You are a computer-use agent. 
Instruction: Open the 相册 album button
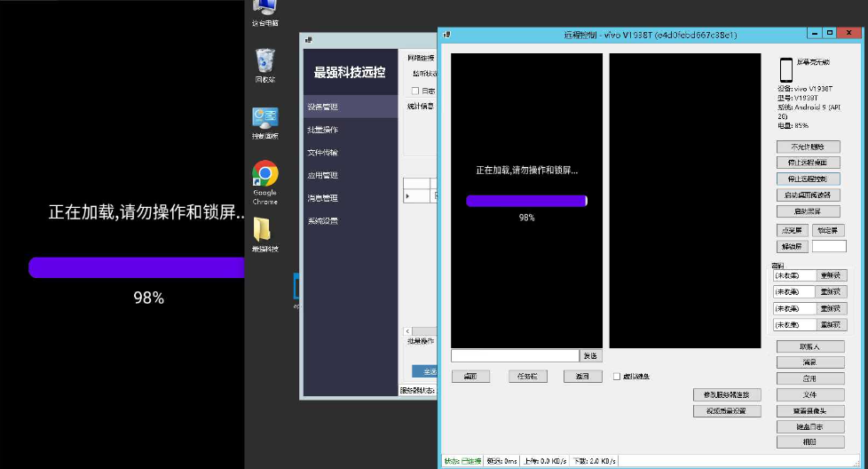[x=810, y=441]
